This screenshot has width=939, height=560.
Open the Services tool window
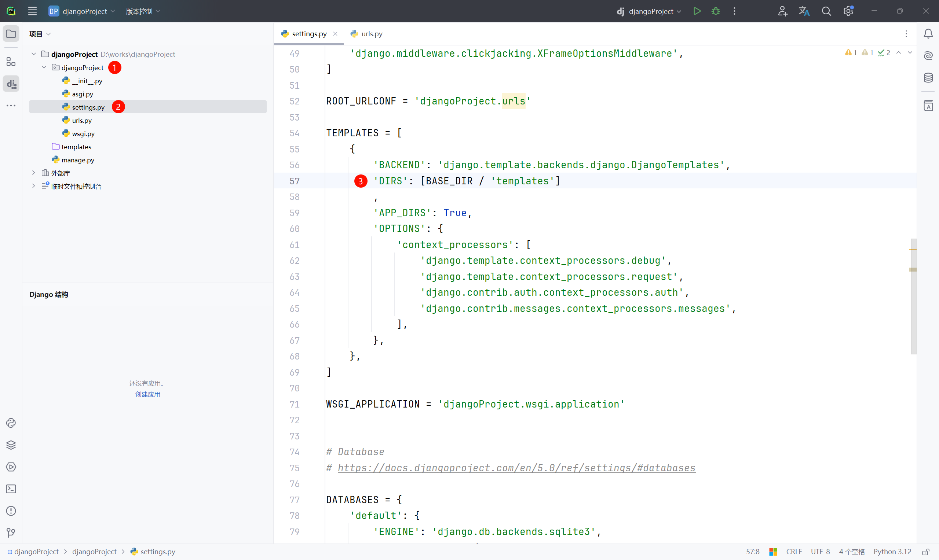(11, 467)
